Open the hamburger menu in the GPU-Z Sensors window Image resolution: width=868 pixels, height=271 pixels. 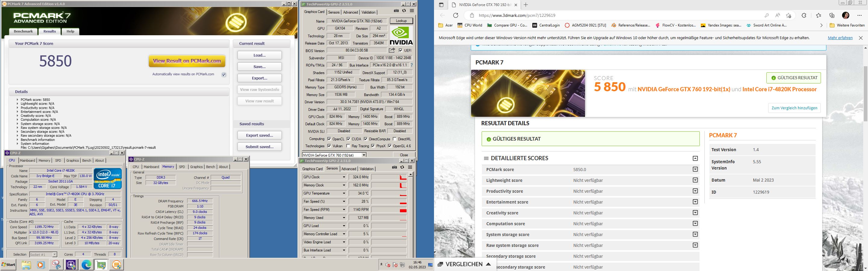click(x=410, y=167)
